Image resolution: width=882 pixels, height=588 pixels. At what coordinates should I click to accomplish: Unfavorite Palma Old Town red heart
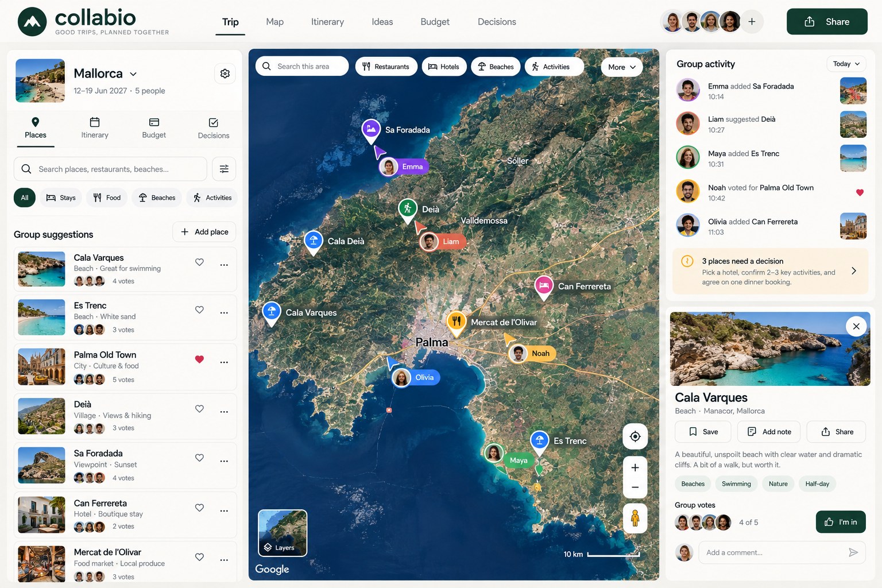pos(199,359)
